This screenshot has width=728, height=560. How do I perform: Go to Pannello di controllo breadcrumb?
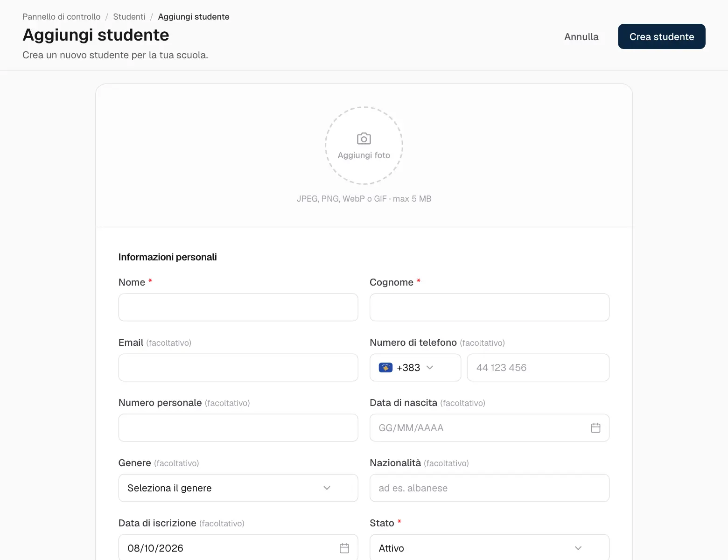(x=62, y=17)
